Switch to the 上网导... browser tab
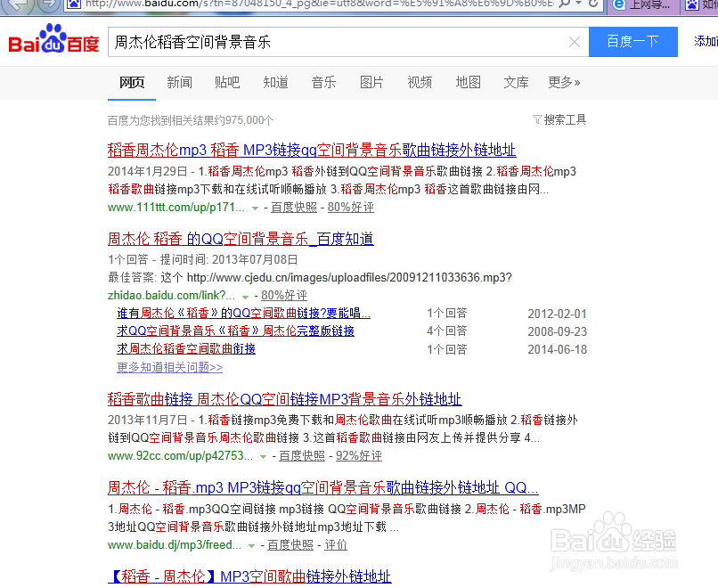The height and width of the screenshot is (588, 718). 642,5
